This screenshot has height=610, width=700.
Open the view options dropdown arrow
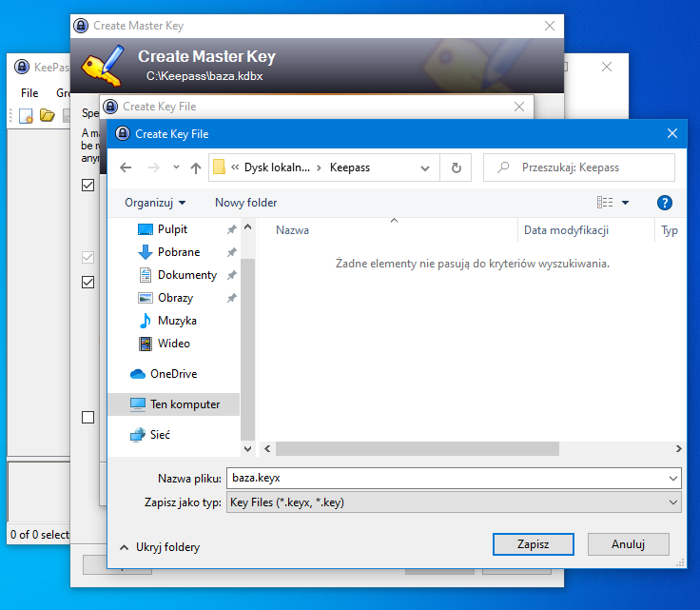(625, 203)
